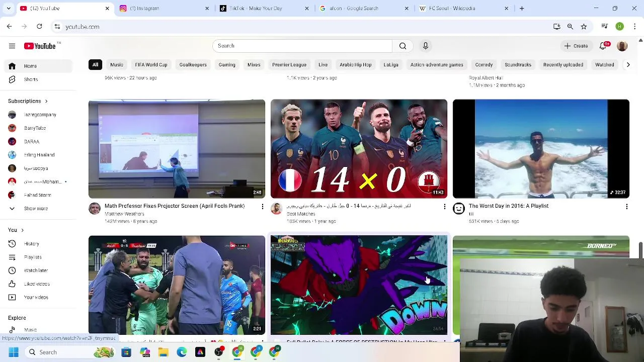The width and height of the screenshot is (644, 362).
Task: Expand the Subscriptions section header
Action: pos(28,101)
